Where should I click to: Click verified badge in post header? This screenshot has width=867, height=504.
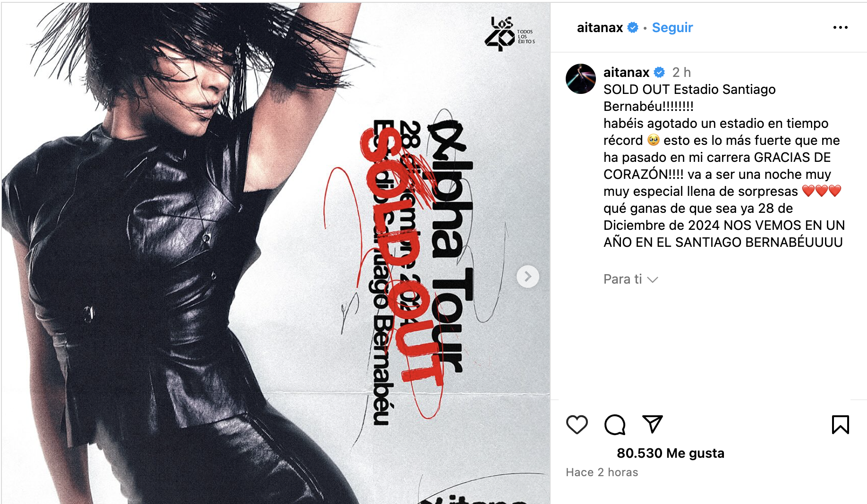pos(633,28)
